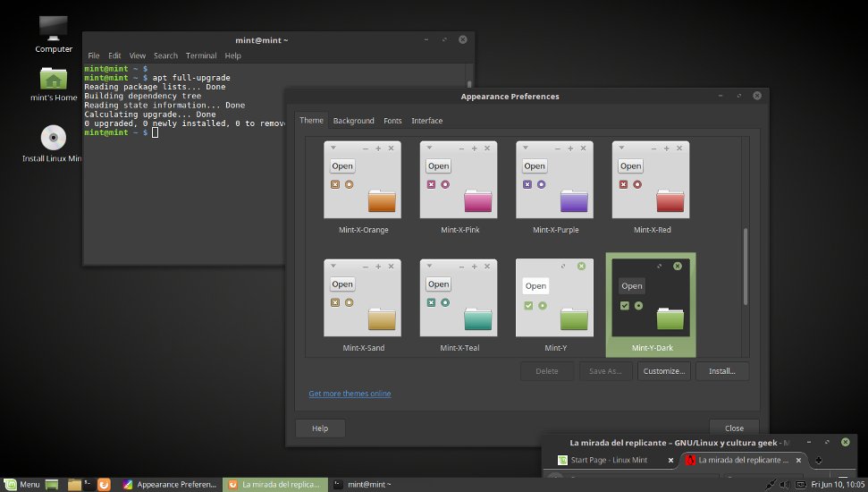Open a new browser tab with the plus icon
The image size is (868, 492).
(x=819, y=460)
